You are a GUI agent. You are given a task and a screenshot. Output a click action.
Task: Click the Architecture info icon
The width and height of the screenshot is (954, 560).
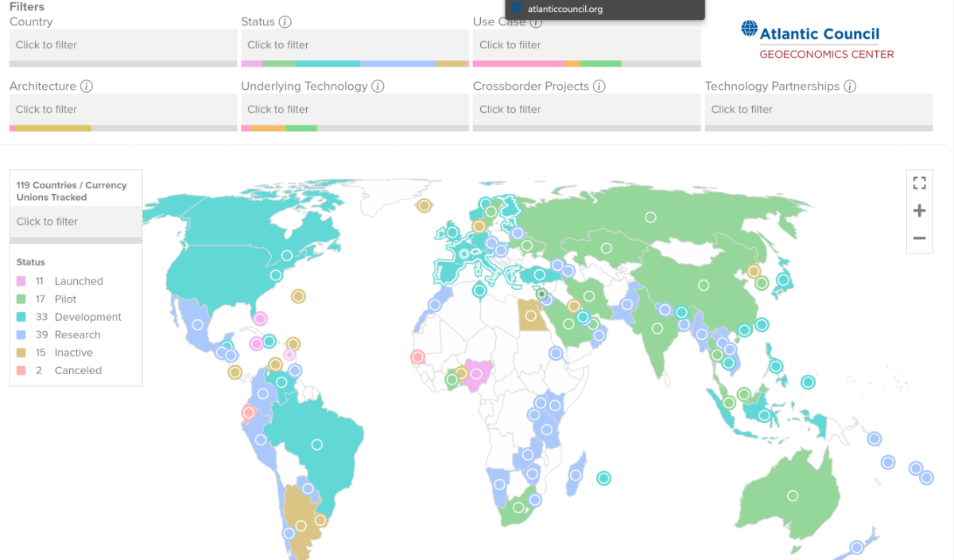coord(87,87)
